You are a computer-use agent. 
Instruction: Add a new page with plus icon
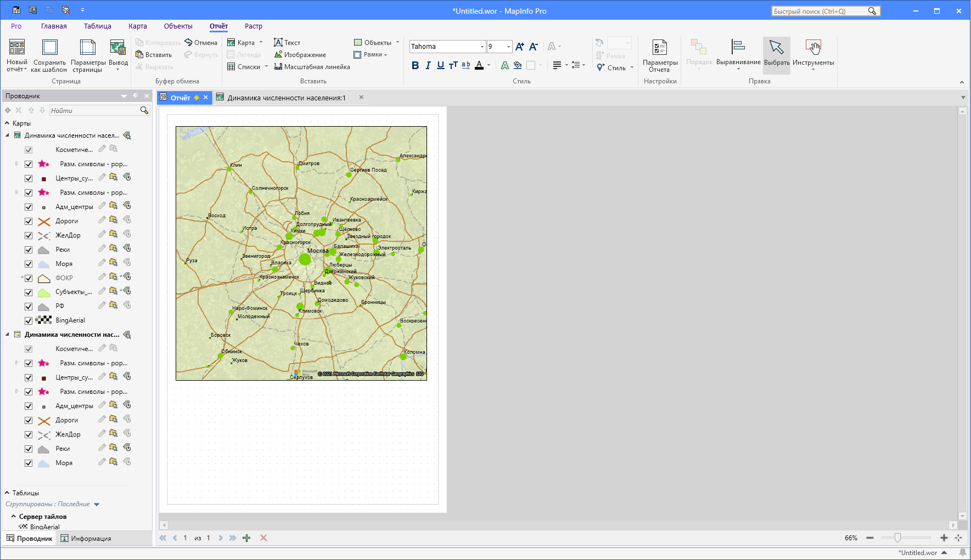tap(246, 538)
